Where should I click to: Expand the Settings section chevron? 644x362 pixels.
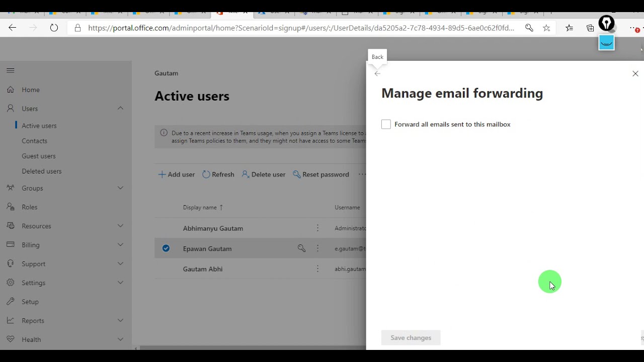coord(121,283)
